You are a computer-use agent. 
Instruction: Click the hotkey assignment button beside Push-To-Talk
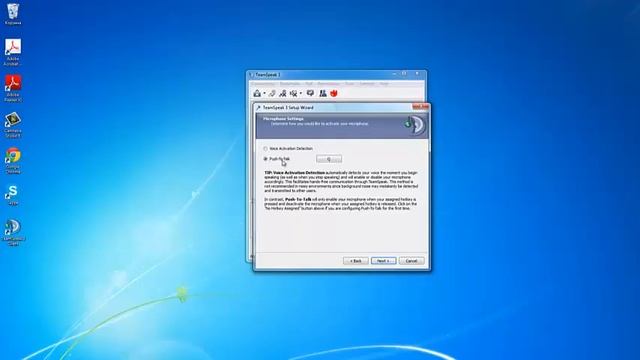[x=329, y=159]
